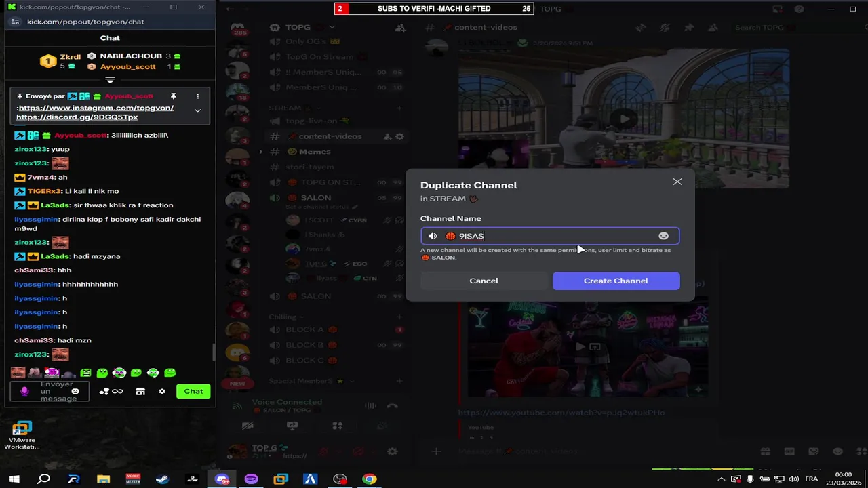Toggle member list icon in header
The height and width of the screenshot is (488, 868).
712,27
